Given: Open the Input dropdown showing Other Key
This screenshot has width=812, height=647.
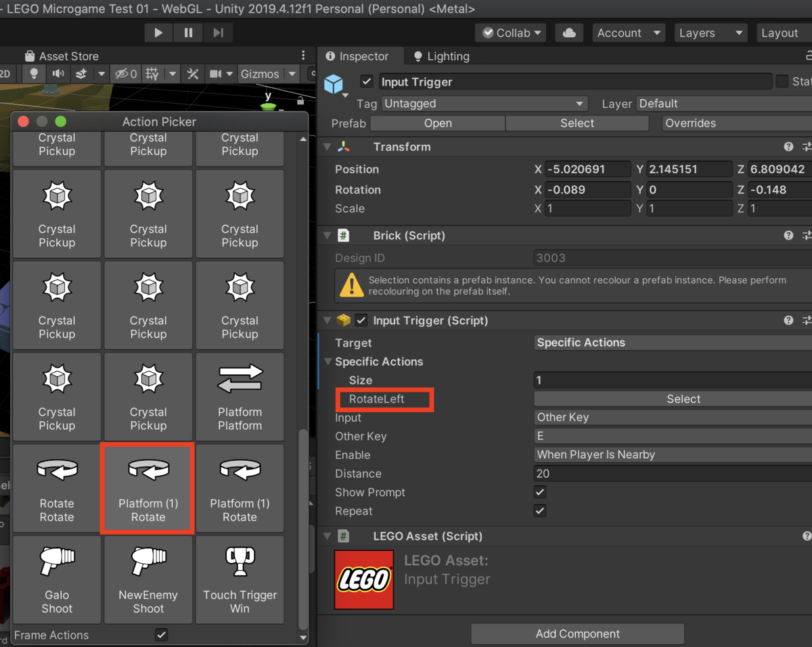Looking at the screenshot, I should [x=673, y=418].
